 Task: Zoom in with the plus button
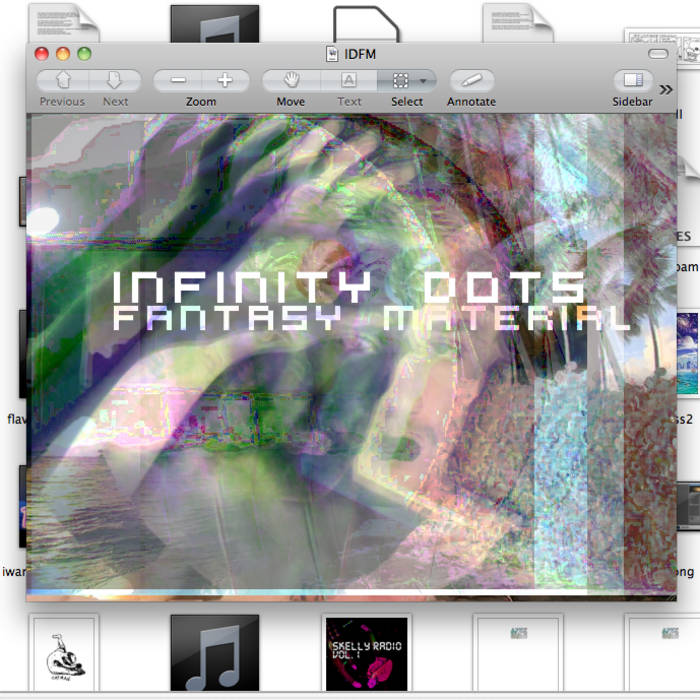point(225,81)
